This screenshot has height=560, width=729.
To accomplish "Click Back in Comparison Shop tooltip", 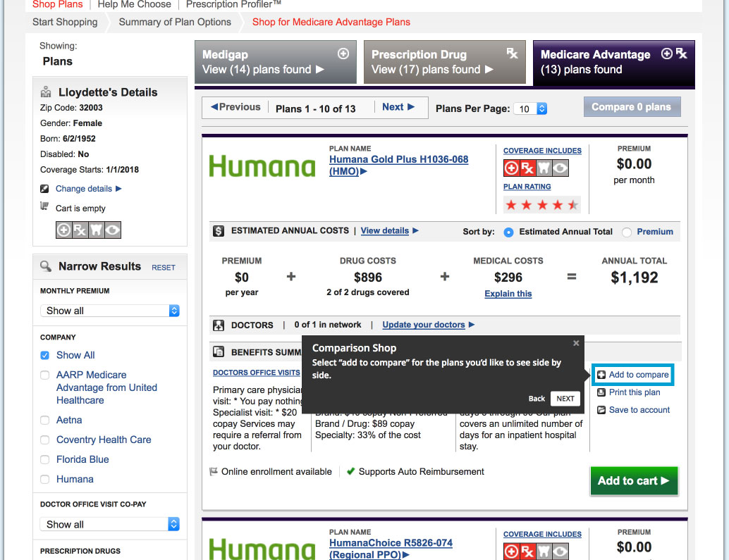I will tap(537, 399).
